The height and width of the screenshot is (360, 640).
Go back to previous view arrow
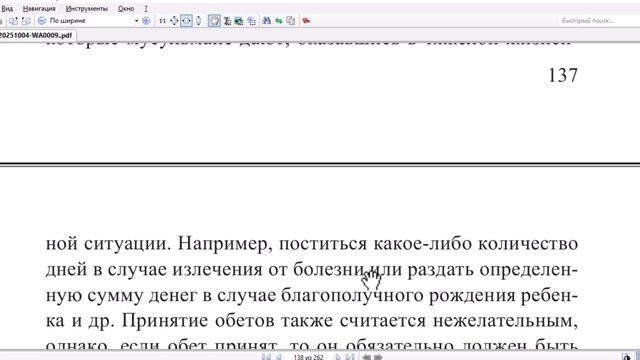(367, 357)
